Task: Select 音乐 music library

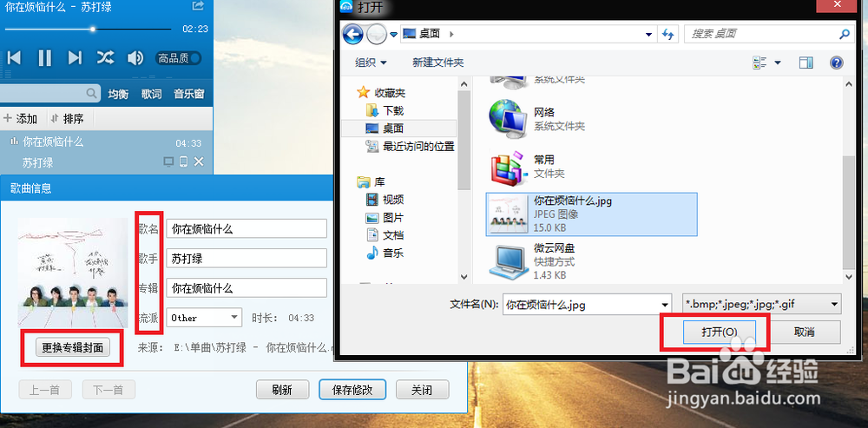Action: [385, 253]
